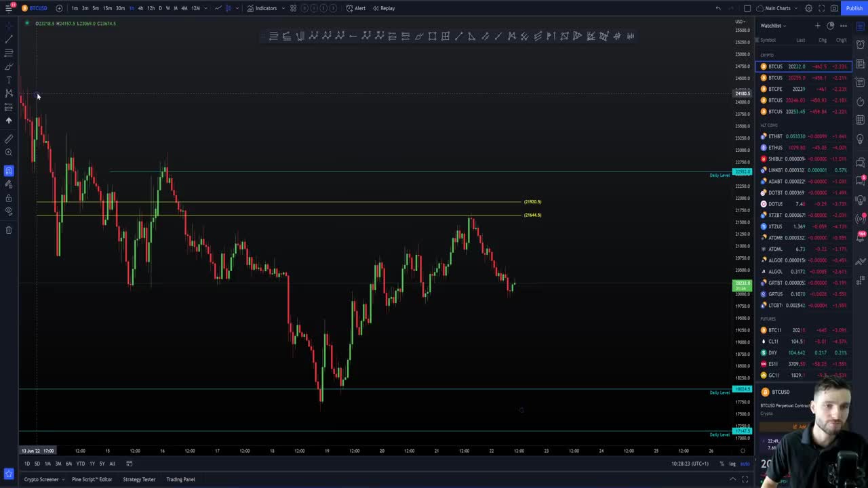Open the Calendar side panel
Image resolution: width=868 pixels, height=488 pixels.
click(x=861, y=121)
